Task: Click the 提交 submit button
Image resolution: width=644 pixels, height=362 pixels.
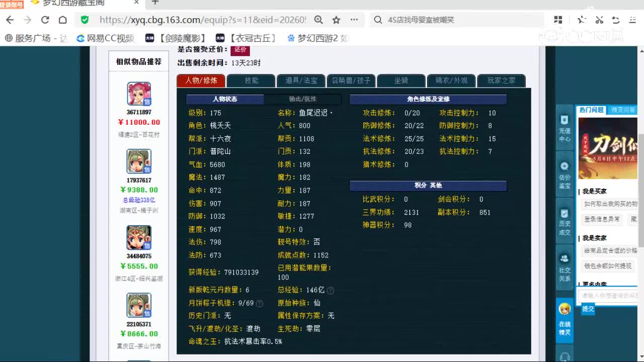Action: pos(588,309)
